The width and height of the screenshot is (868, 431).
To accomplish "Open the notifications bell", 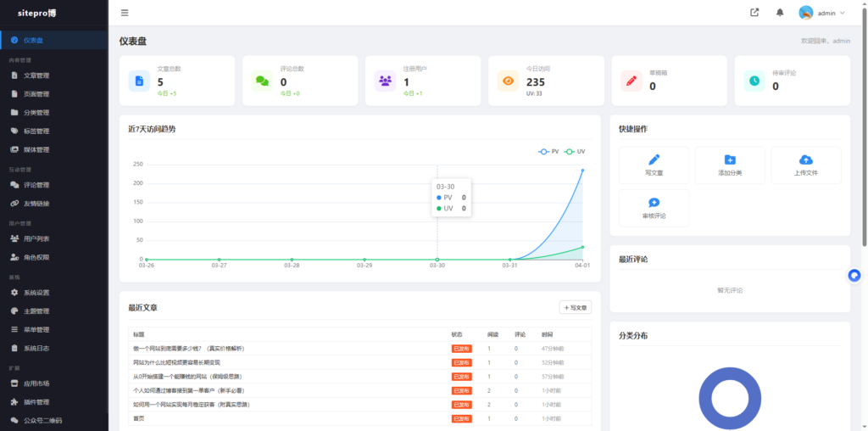I will [780, 13].
